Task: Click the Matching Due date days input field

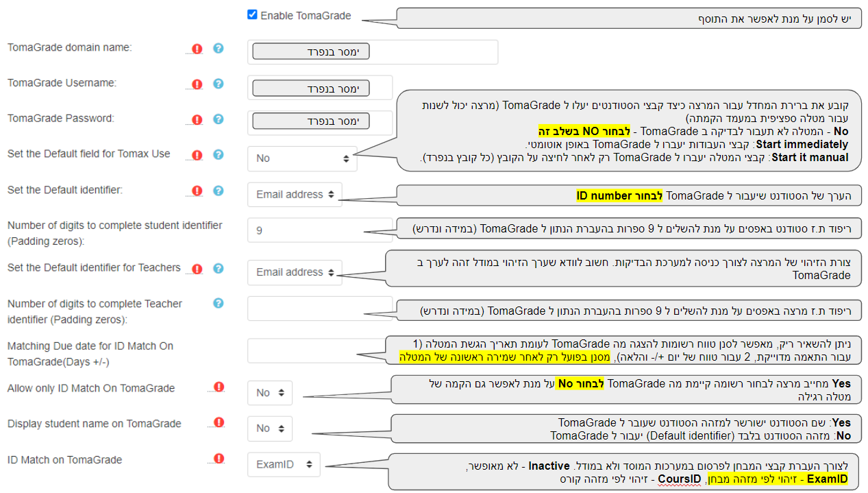Action: tap(320, 350)
